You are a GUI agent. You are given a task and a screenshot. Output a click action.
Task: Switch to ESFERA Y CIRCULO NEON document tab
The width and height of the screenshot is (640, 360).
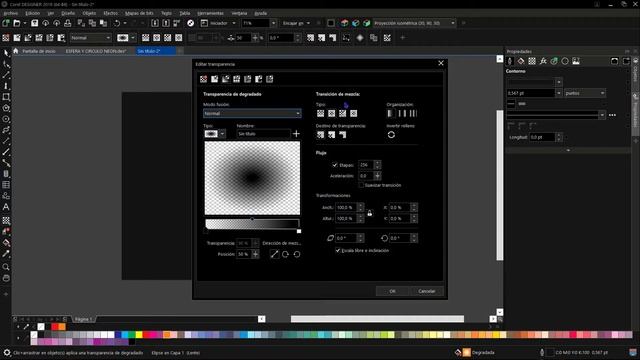96,51
